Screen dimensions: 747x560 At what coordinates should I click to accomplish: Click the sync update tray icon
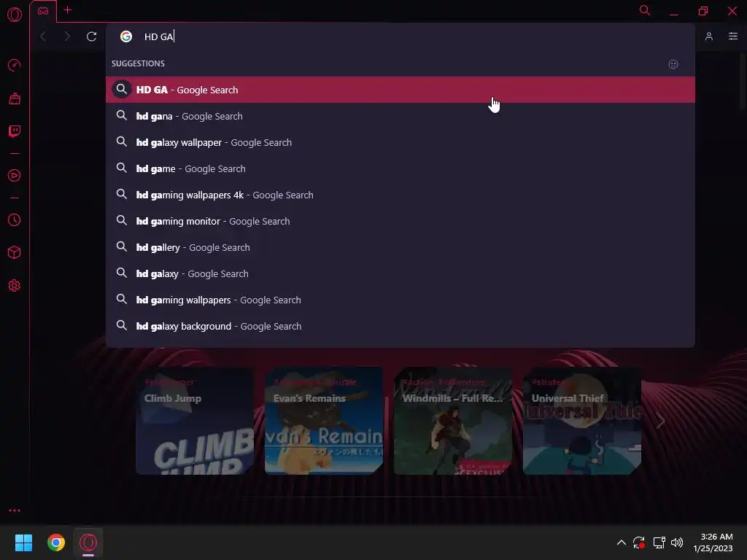pyautogui.click(x=639, y=542)
